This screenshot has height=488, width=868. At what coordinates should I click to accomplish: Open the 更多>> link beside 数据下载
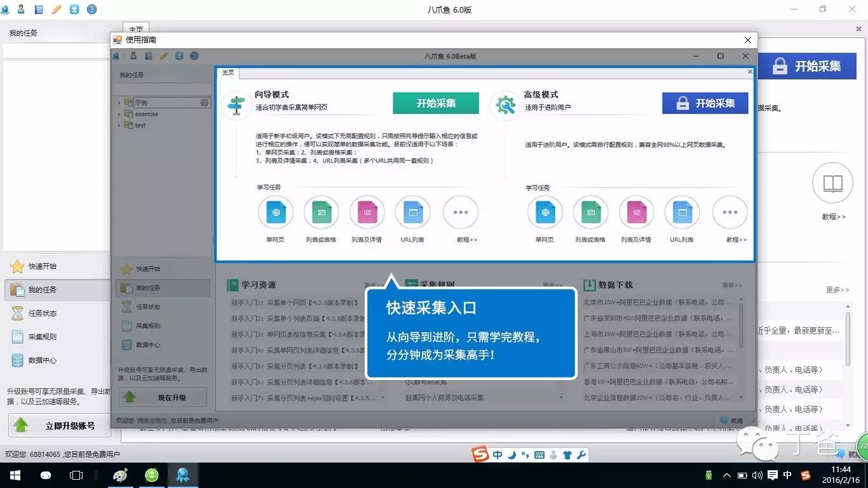click(732, 285)
